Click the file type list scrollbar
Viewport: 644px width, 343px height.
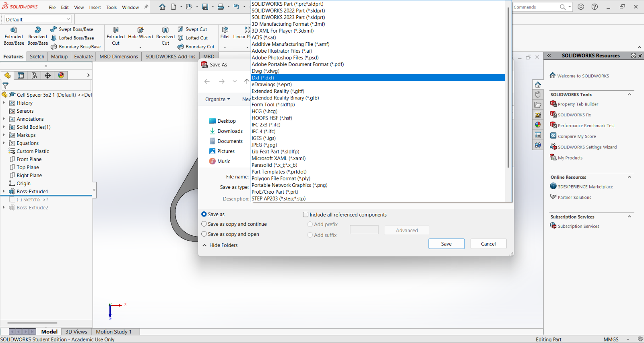(508, 87)
